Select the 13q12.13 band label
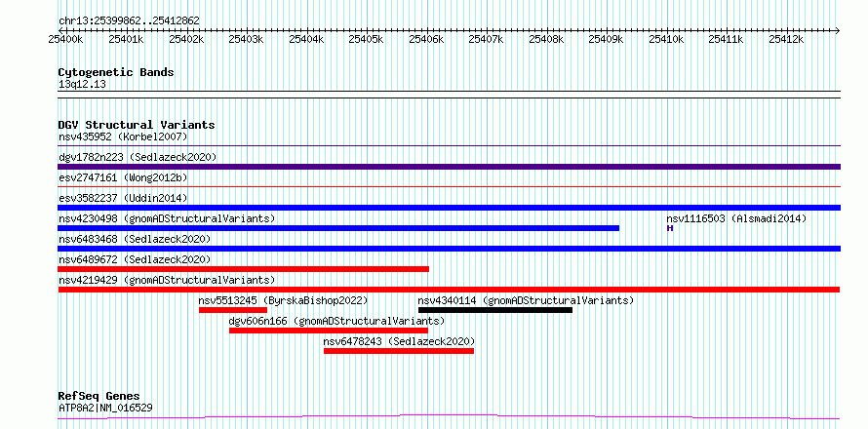 [x=82, y=84]
